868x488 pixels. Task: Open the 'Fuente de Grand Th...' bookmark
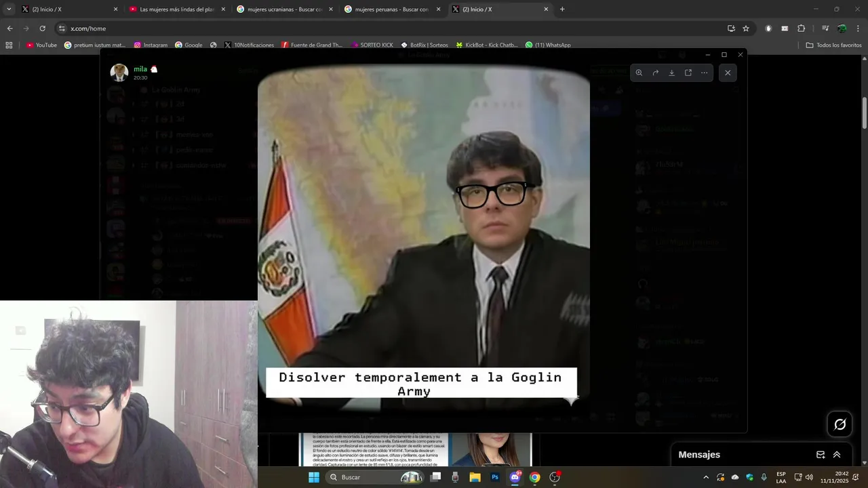[312, 45]
